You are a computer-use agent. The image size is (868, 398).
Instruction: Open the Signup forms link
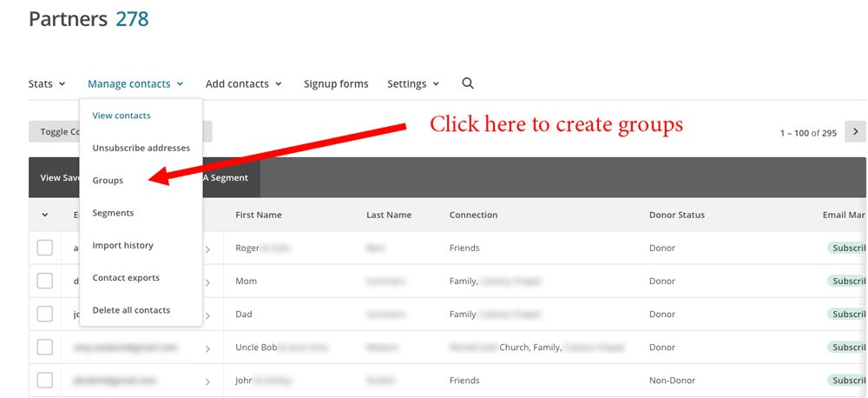336,84
